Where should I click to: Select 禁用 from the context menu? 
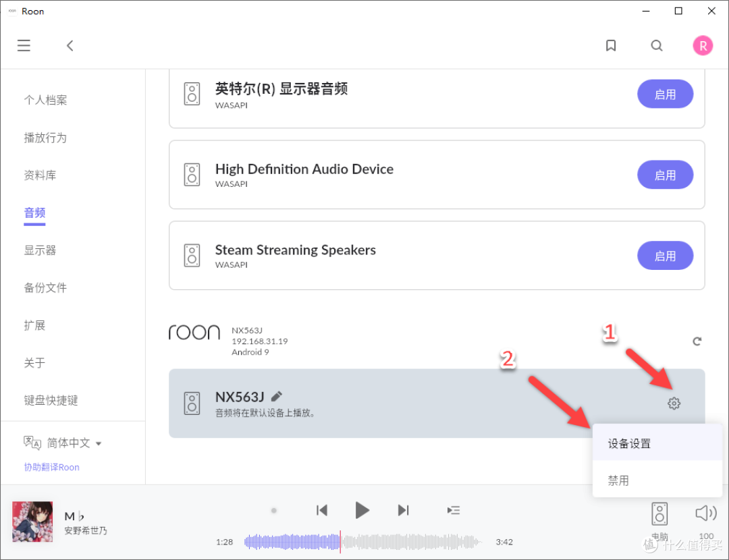(618, 480)
